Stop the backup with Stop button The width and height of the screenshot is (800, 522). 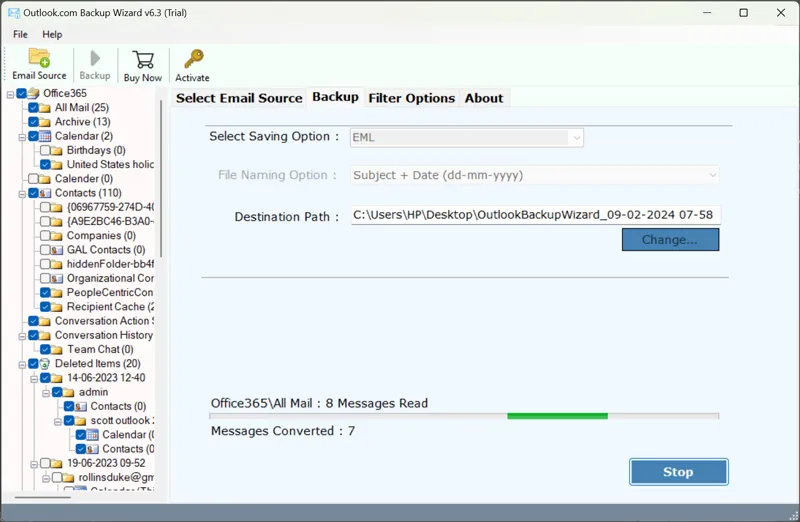coord(678,472)
